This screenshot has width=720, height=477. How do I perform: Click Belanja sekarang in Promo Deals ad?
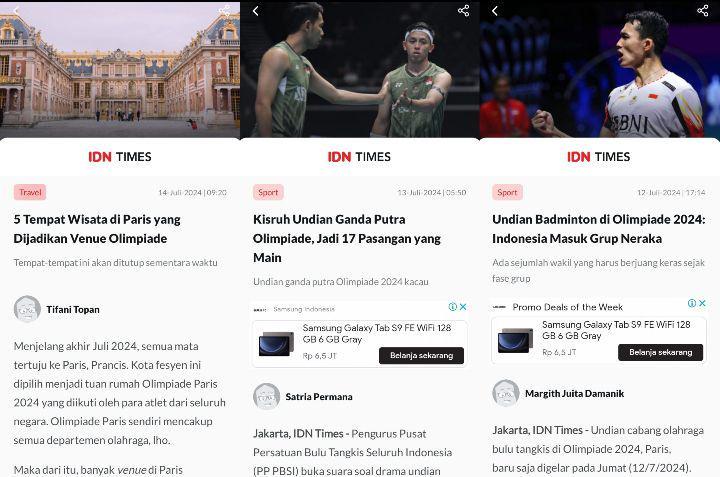click(660, 352)
